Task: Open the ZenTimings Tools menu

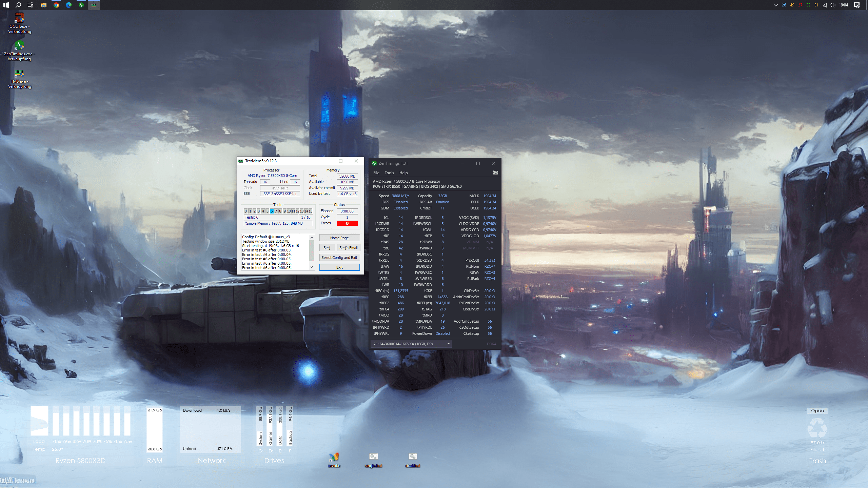Action: [x=389, y=173]
